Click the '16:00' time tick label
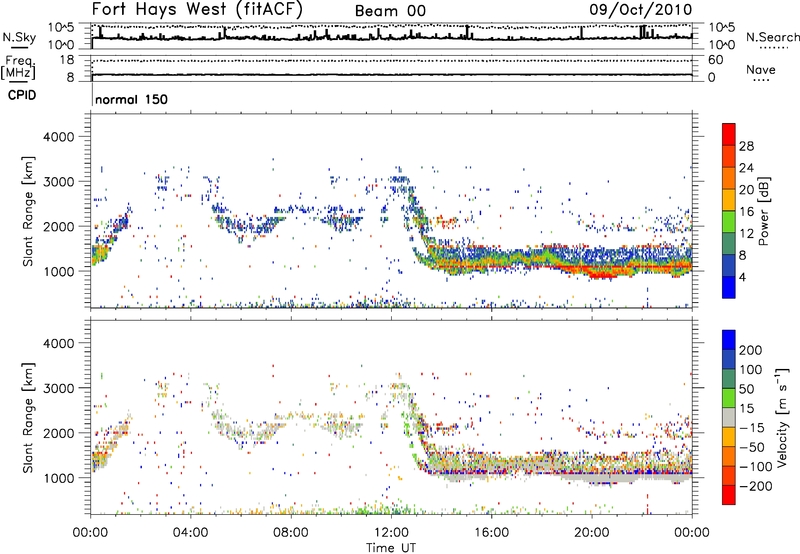Image resolution: width=800 pixels, height=554 pixels. pyautogui.click(x=491, y=533)
